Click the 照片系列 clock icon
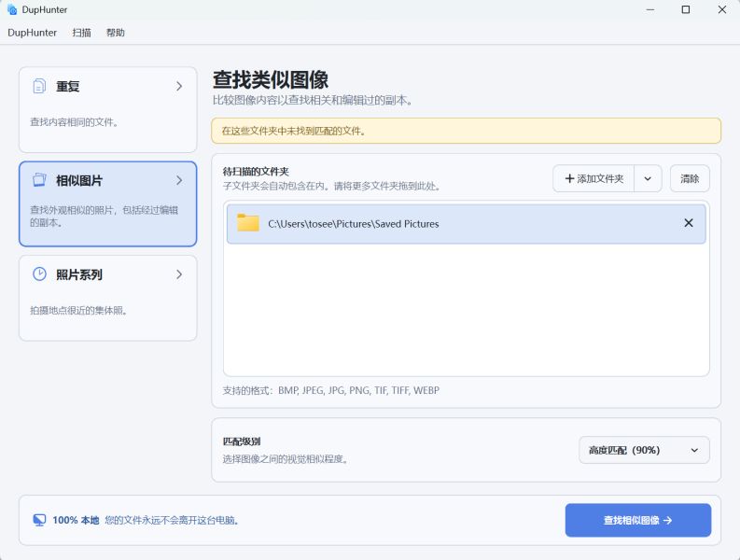 (39, 273)
